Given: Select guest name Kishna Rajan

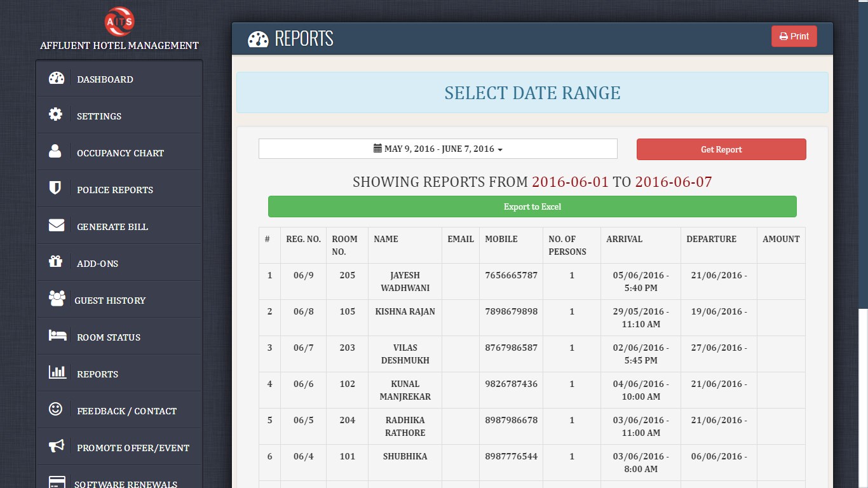Looking at the screenshot, I should coord(405,311).
